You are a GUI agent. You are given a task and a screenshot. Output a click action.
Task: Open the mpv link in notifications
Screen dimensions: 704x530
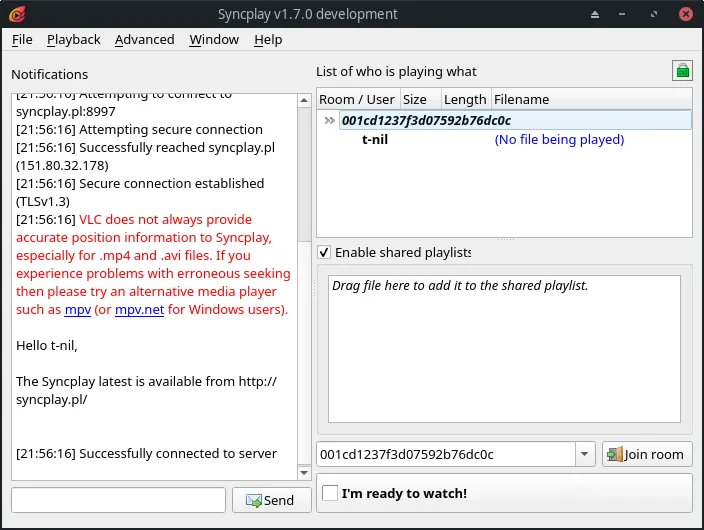tap(78, 309)
